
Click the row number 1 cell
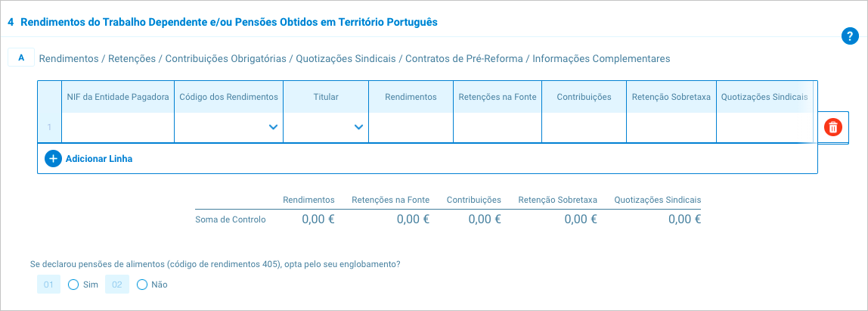(x=50, y=127)
